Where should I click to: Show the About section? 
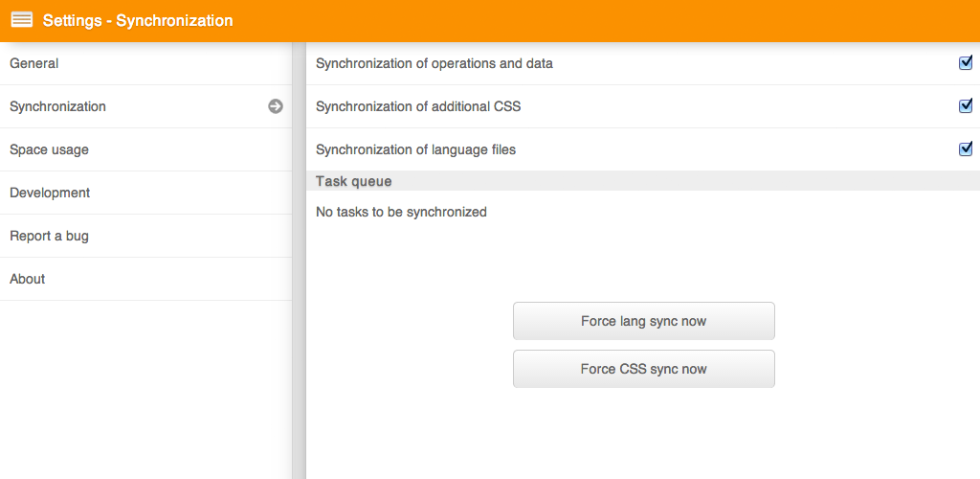point(145,279)
